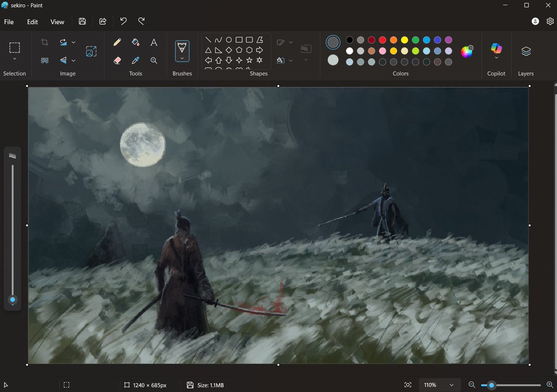
Task: Select Color 1 foreground swatch
Action: coord(333,42)
